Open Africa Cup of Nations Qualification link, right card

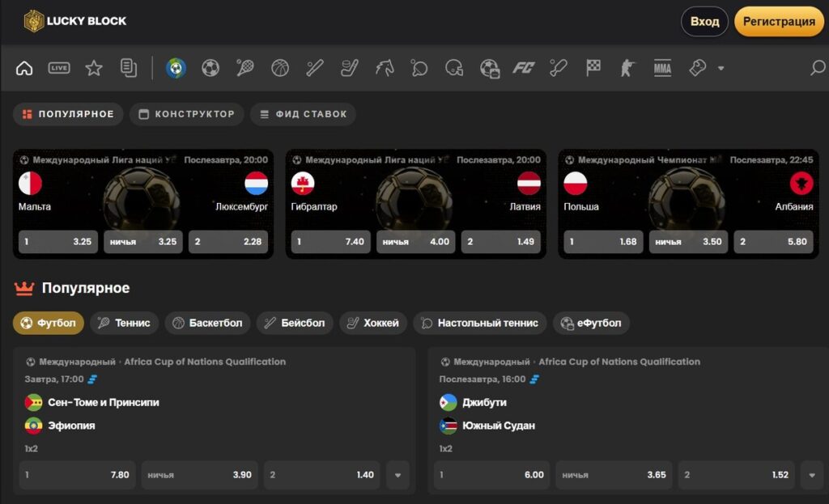coord(619,362)
